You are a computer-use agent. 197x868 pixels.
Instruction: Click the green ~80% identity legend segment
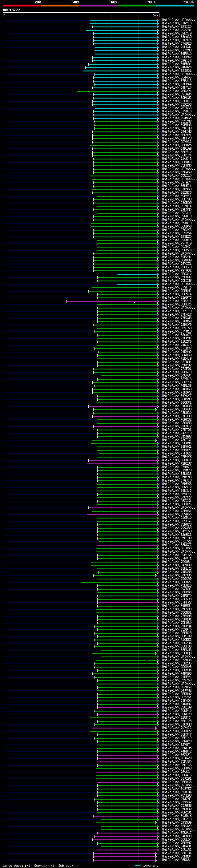[137, 6]
